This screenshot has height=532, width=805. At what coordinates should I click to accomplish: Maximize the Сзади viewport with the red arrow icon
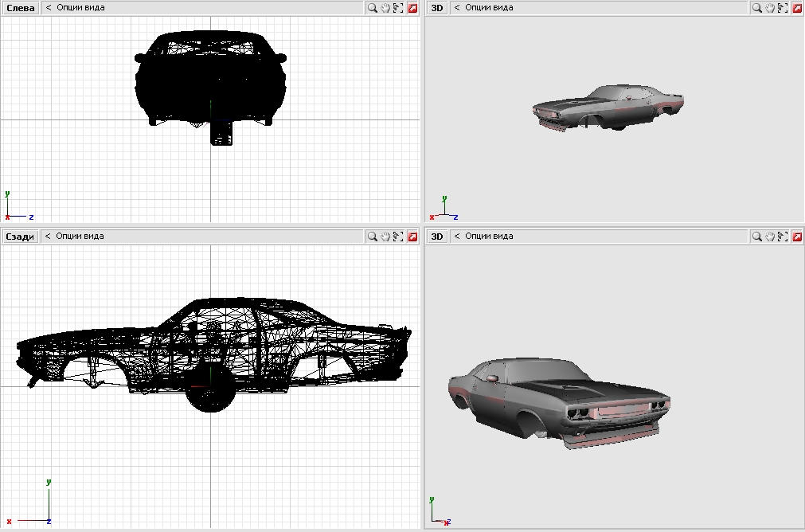click(412, 237)
